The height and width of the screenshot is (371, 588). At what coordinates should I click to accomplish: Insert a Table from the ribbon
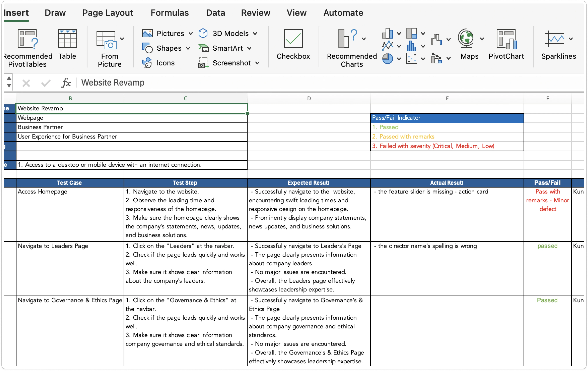click(x=67, y=45)
